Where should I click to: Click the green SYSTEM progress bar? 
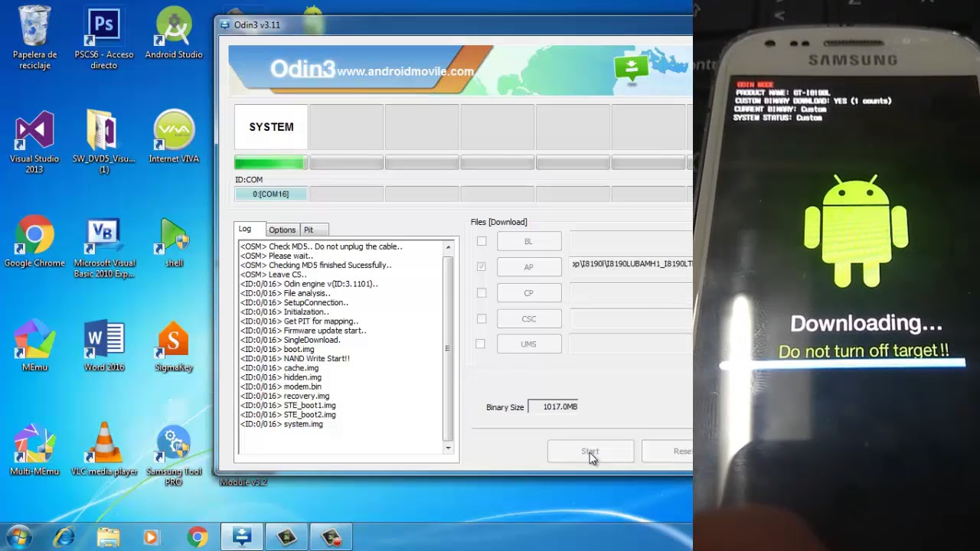pyautogui.click(x=269, y=163)
